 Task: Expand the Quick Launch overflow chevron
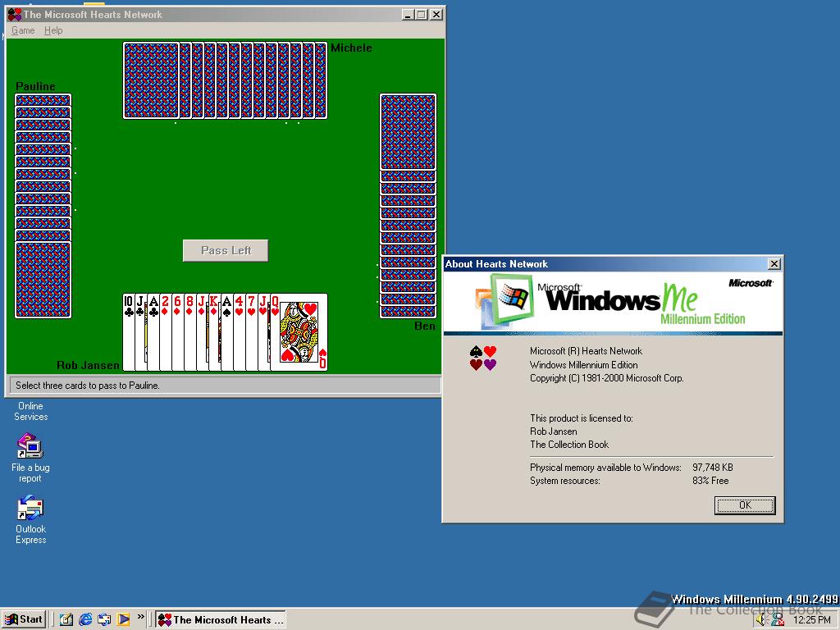click(141, 617)
